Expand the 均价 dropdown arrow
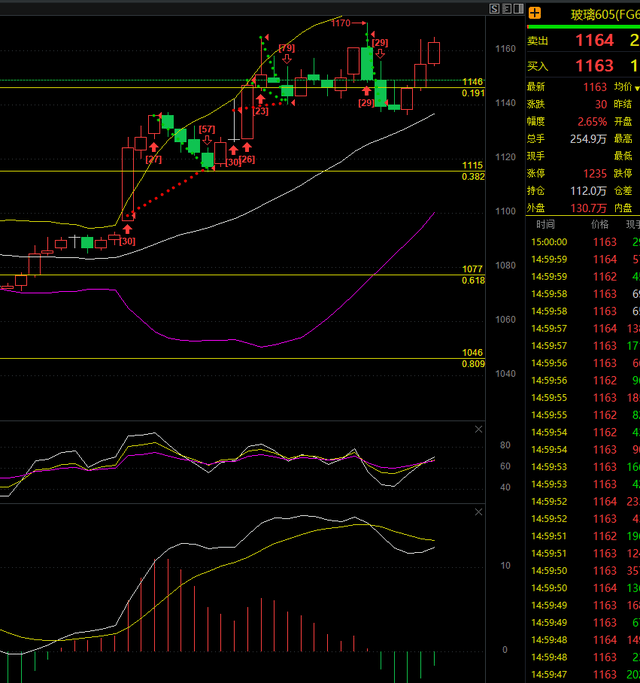This screenshot has height=683, width=640. tap(637, 88)
